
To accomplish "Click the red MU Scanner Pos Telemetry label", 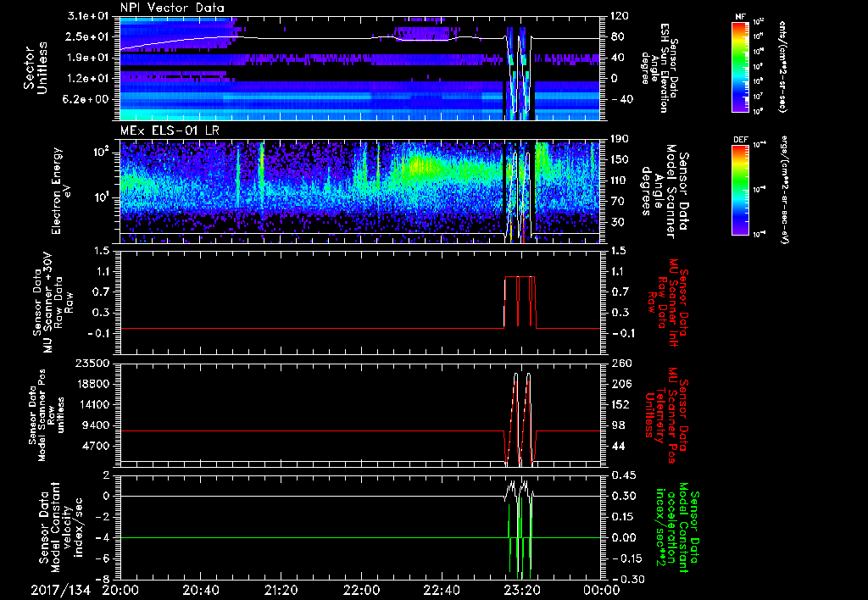I will click(x=666, y=415).
